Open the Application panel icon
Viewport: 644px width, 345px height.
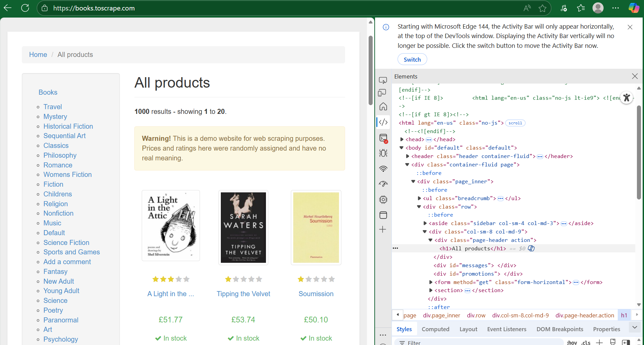pos(383,215)
